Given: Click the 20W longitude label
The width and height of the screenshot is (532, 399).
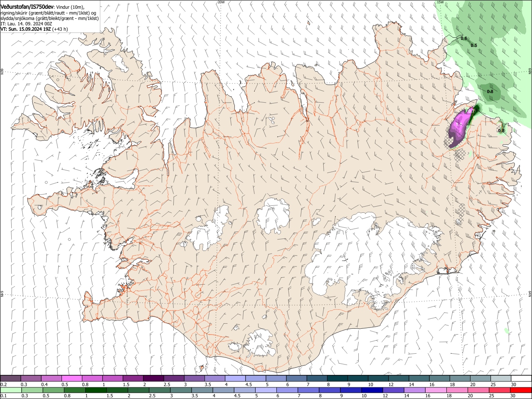Looking at the screenshot, I should click(221, 2).
